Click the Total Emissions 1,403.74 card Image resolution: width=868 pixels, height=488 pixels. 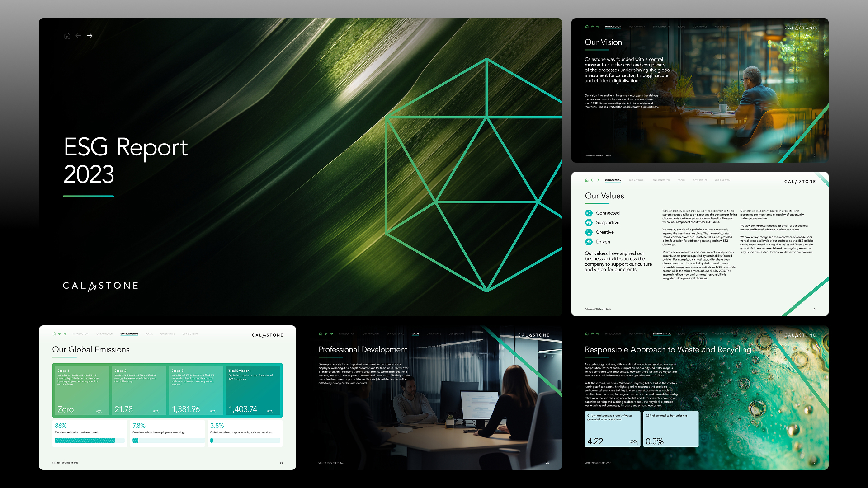[253, 390]
